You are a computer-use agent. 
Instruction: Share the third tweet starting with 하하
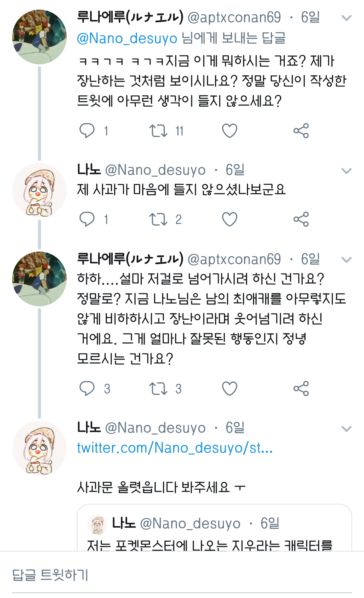point(301,388)
